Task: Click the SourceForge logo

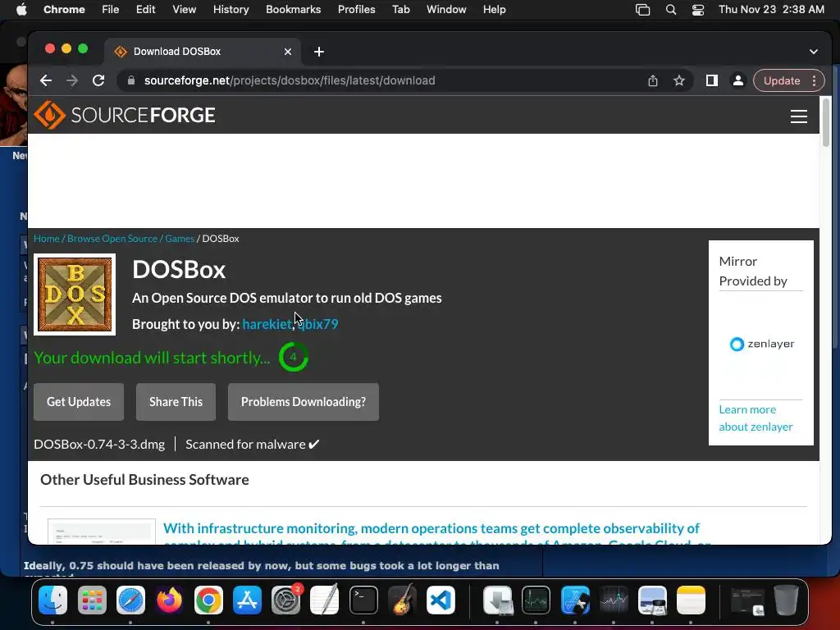Action: (125, 115)
